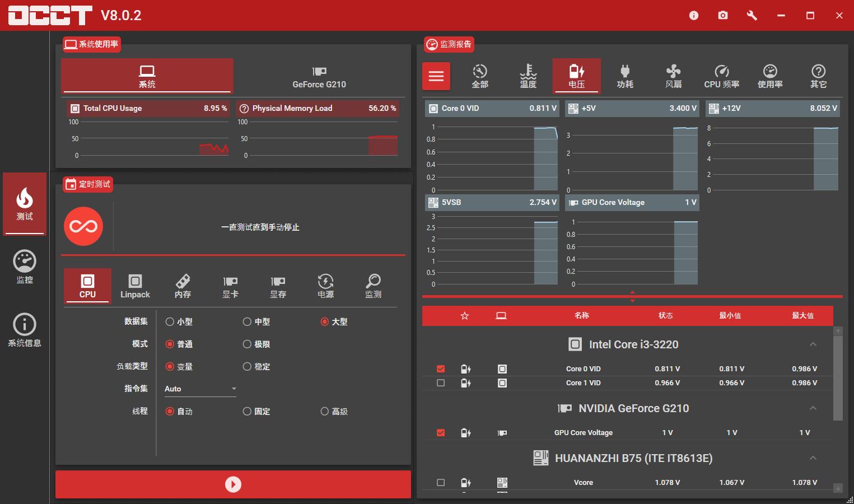Select the 电源 test tab
854x504 pixels.
click(325, 286)
